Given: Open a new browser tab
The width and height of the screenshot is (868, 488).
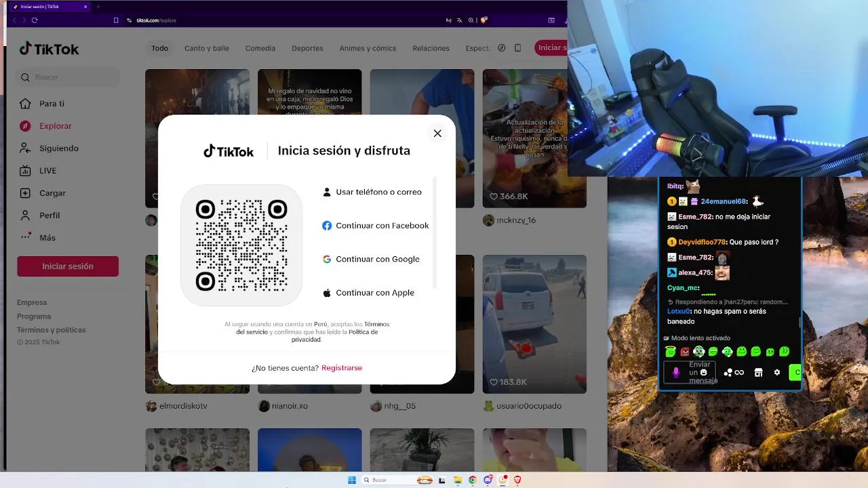Looking at the screenshot, I should tap(98, 7).
